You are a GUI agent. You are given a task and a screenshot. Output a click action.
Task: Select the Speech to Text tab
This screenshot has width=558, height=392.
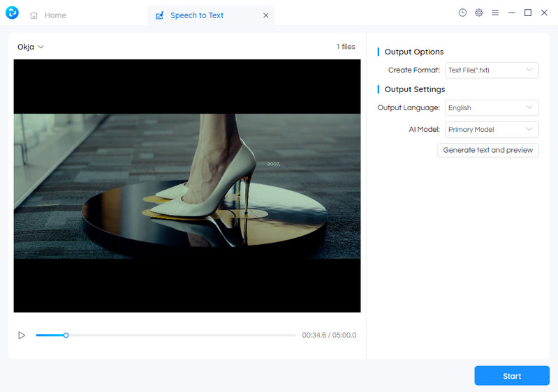[211, 15]
